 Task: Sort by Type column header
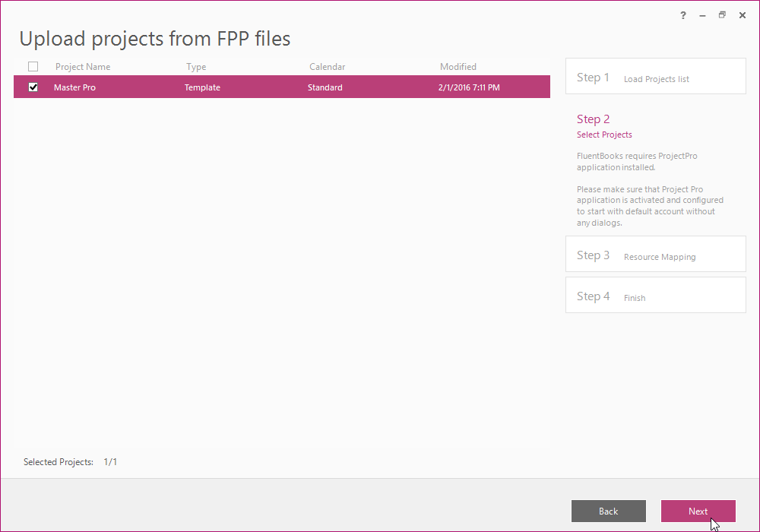point(196,67)
